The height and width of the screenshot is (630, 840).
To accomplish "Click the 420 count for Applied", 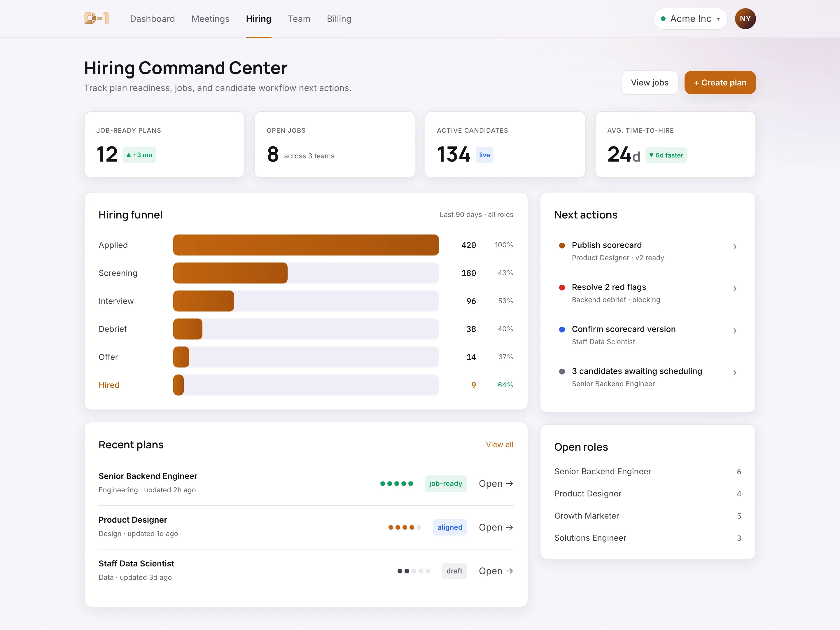I will pos(469,245).
